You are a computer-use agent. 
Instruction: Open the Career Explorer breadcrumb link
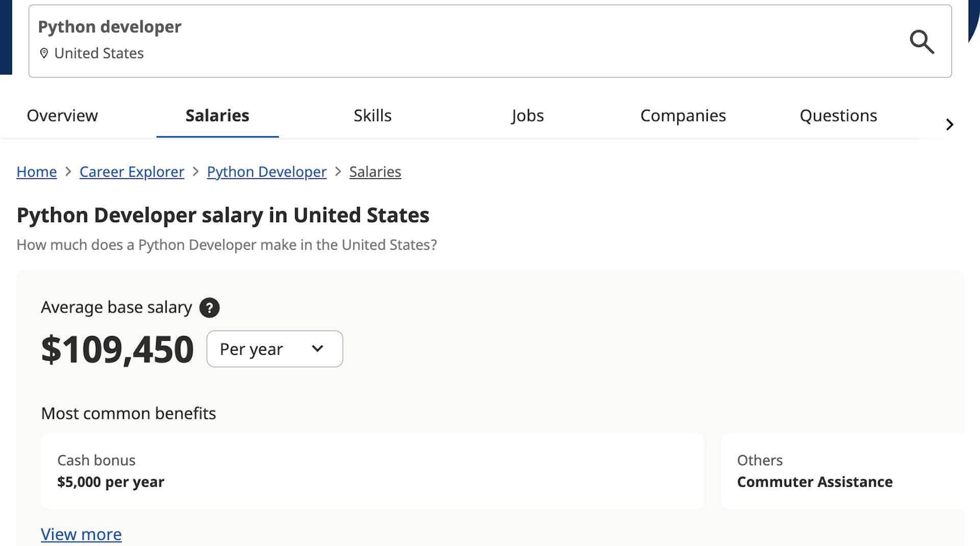pos(132,172)
